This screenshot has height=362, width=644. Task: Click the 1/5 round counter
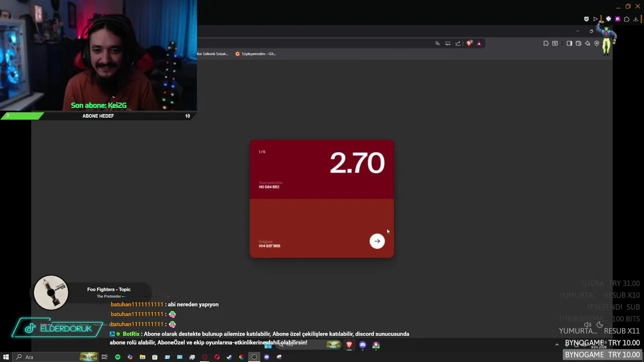tap(262, 152)
